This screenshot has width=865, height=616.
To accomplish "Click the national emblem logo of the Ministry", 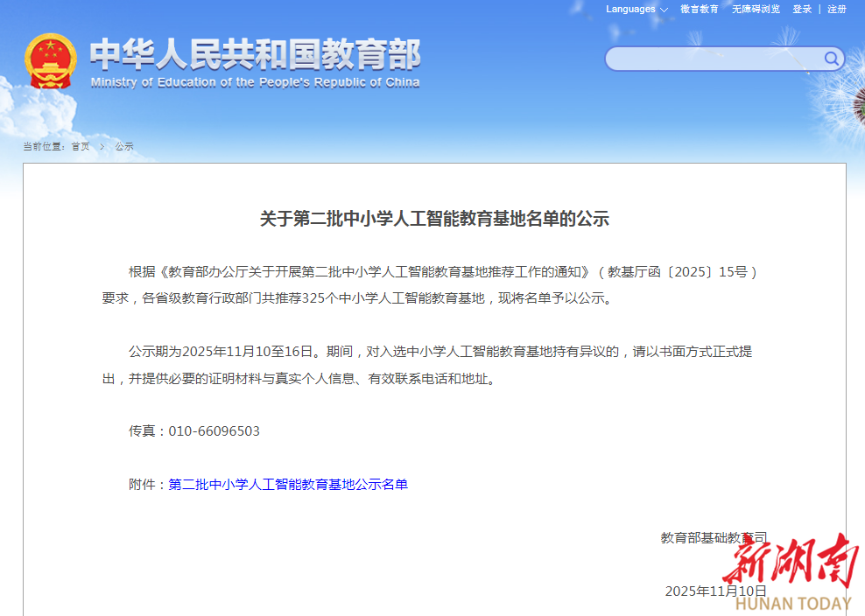I will point(50,62).
